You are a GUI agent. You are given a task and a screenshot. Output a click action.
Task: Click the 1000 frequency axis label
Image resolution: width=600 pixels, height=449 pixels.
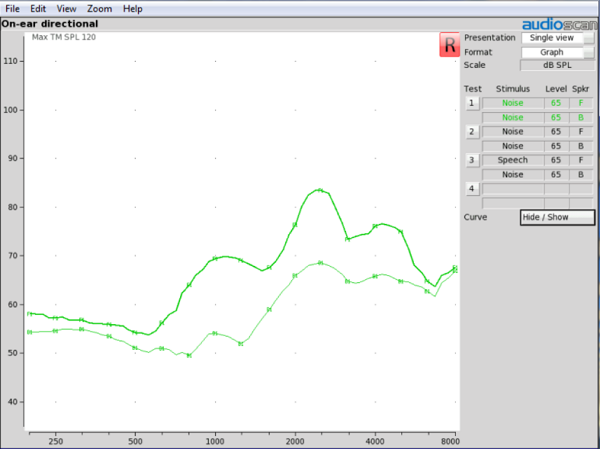pos(215,441)
